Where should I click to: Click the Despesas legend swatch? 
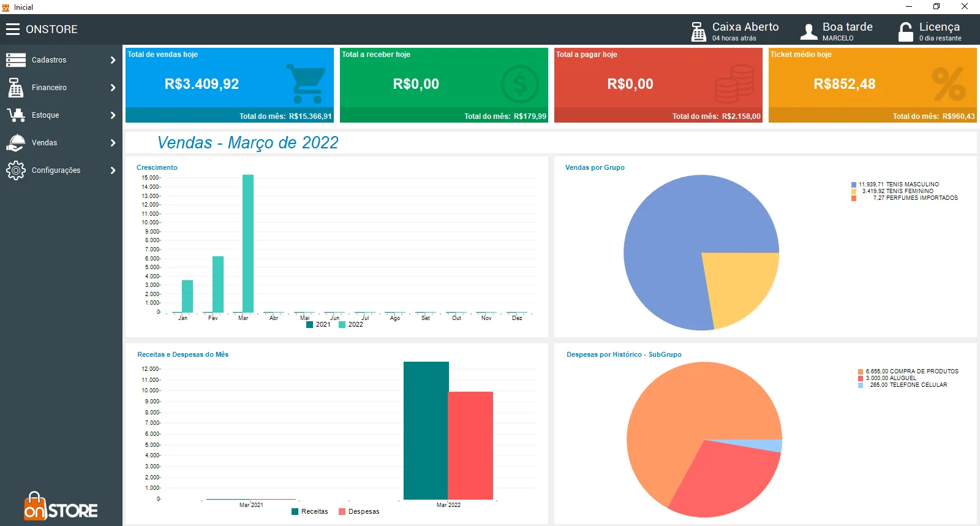point(342,511)
